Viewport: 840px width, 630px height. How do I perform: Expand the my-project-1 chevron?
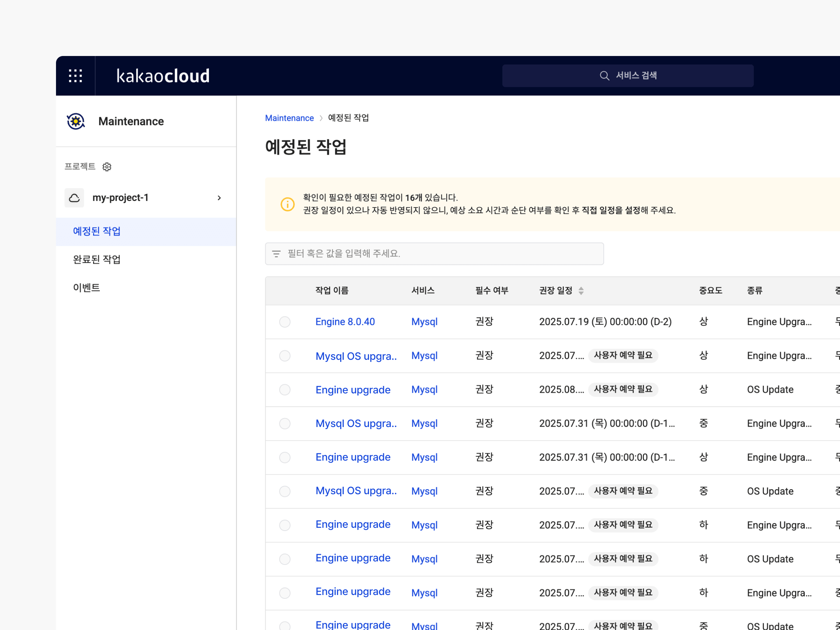point(219,198)
